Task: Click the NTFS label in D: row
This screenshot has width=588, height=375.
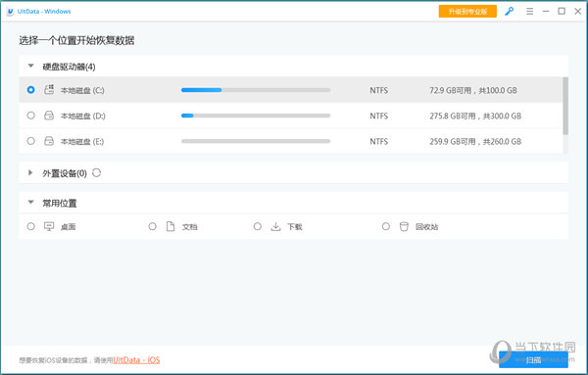Action: tap(378, 116)
